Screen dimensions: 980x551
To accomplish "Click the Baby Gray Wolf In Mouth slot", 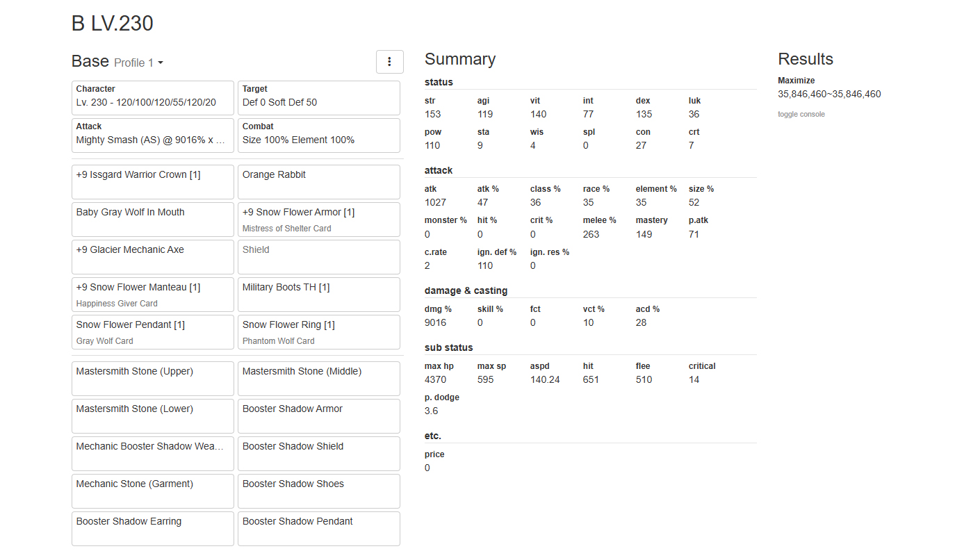I will click(x=152, y=219).
